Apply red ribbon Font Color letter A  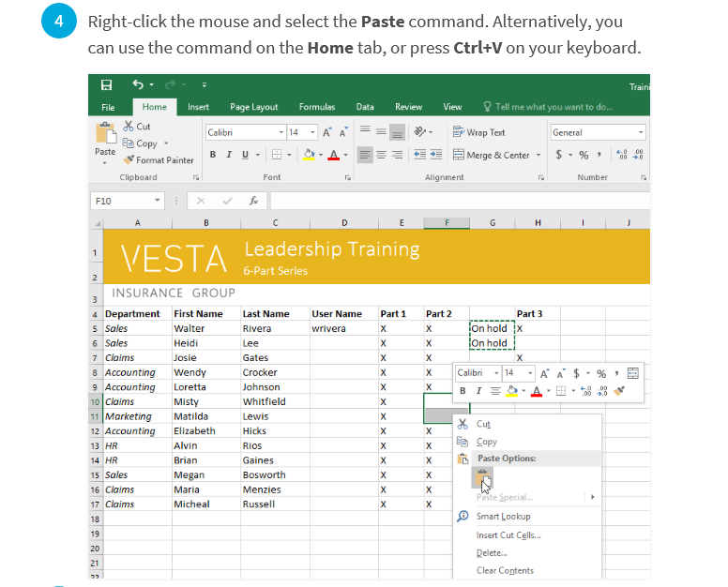(x=333, y=155)
